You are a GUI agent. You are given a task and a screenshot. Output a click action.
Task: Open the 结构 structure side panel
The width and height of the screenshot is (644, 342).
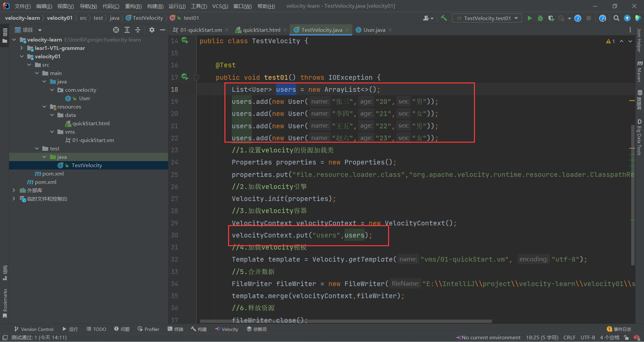click(5, 273)
